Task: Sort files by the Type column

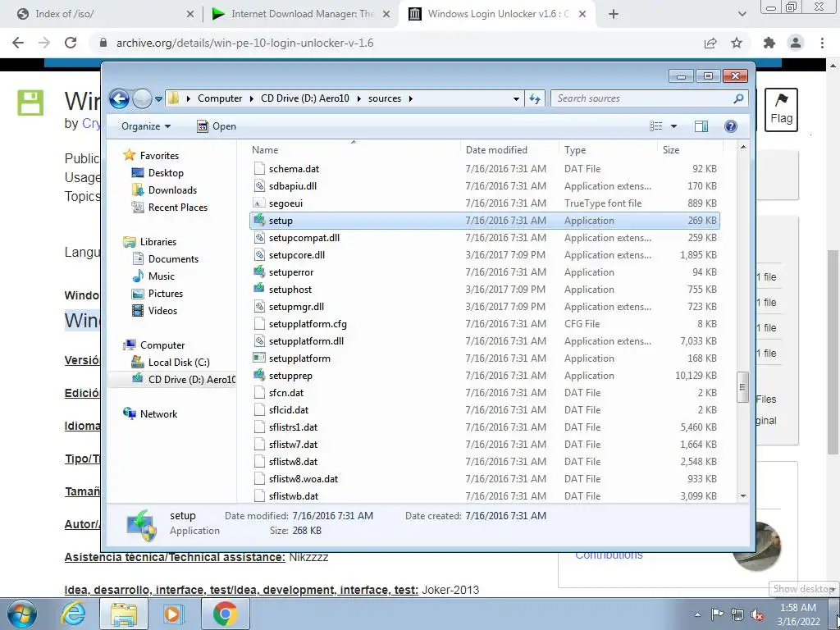Action: click(608, 150)
